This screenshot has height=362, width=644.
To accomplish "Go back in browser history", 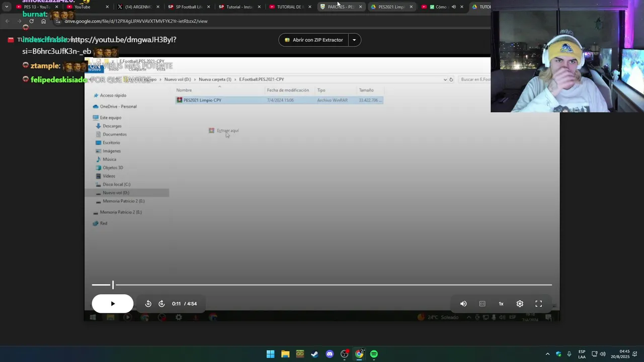I will (8, 21).
